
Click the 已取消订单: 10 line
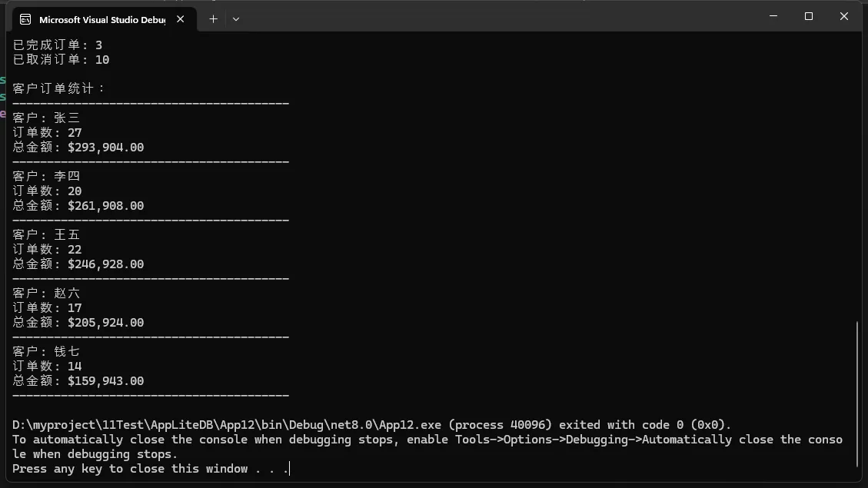pos(61,60)
